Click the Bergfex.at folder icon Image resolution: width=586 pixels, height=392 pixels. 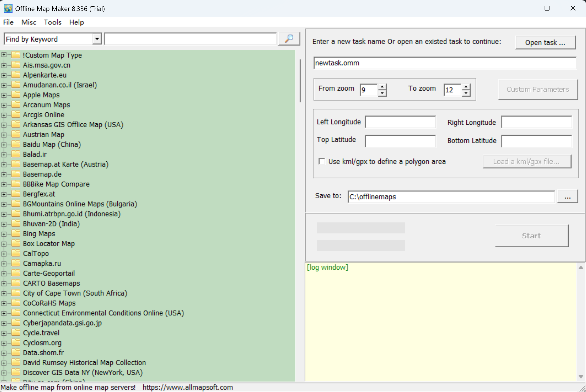point(16,194)
